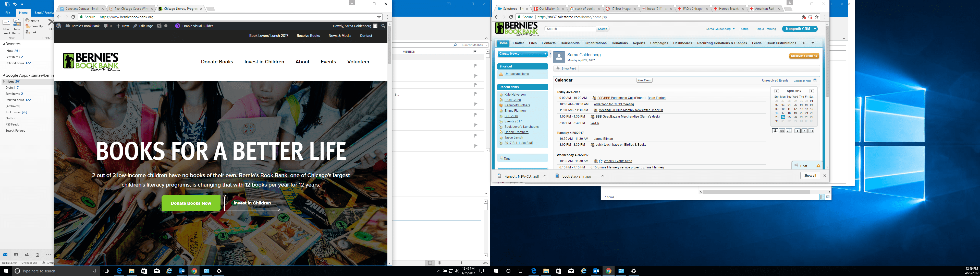
Task: Switch to Outlook People view icon
Action: pos(27,255)
